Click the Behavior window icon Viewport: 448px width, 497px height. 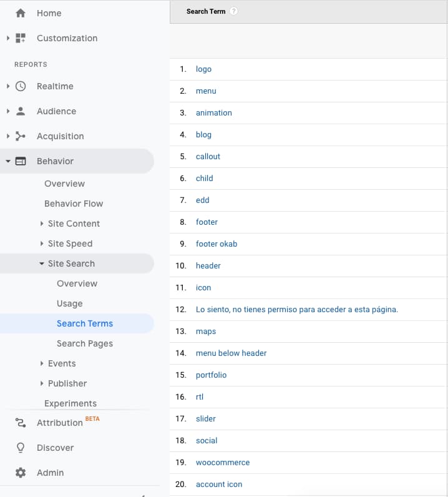pyautogui.click(x=21, y=161)
